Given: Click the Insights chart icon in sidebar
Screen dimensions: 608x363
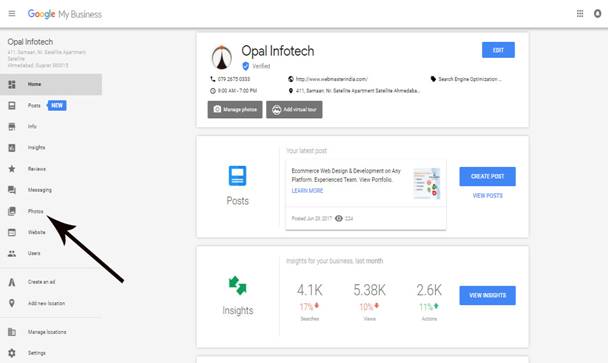Looking at the screenshot, I should coord(12,148).
